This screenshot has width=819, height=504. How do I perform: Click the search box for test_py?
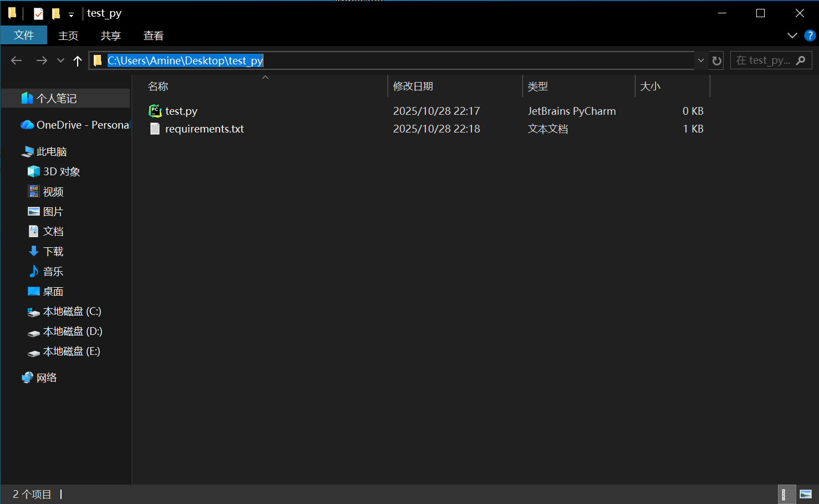coord(765,60)
